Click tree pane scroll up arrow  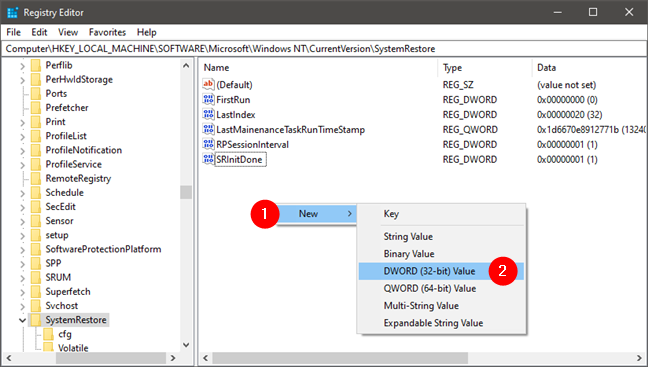click(186, 65)
